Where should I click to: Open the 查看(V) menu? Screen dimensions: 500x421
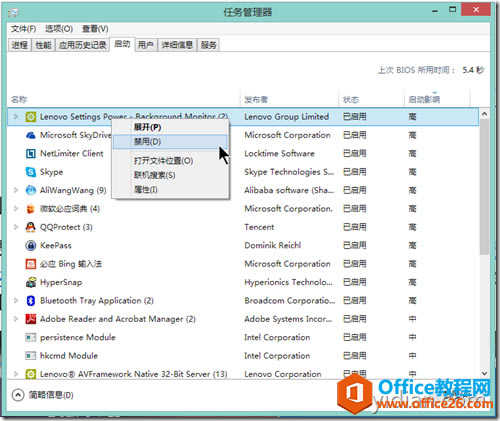[95, 29]
